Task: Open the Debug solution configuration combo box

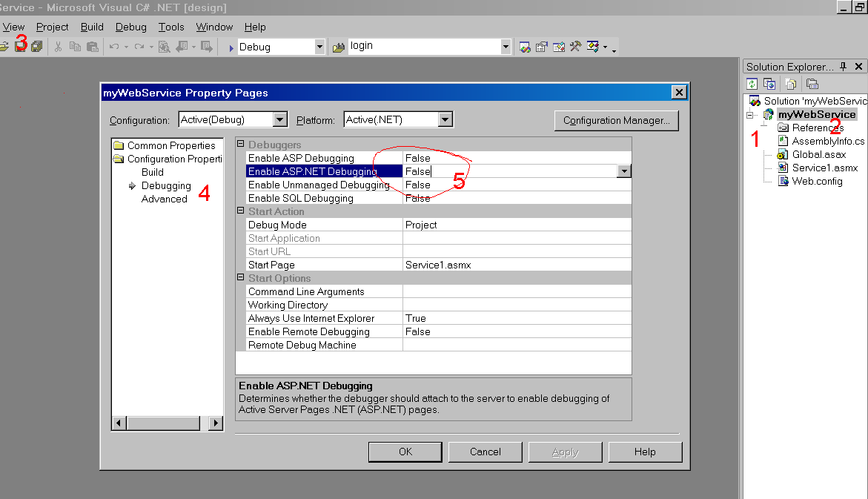Action: pyautogui.click(x=319, y=47)
